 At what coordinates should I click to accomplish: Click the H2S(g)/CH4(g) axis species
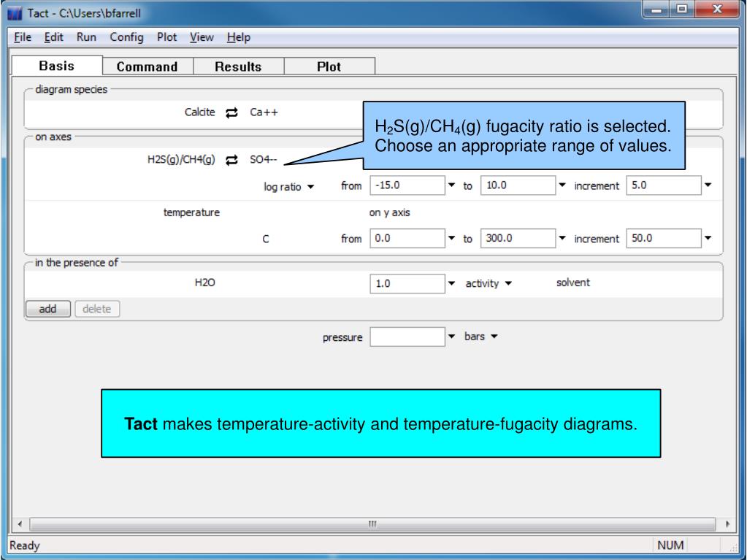(x=181, y=159)
